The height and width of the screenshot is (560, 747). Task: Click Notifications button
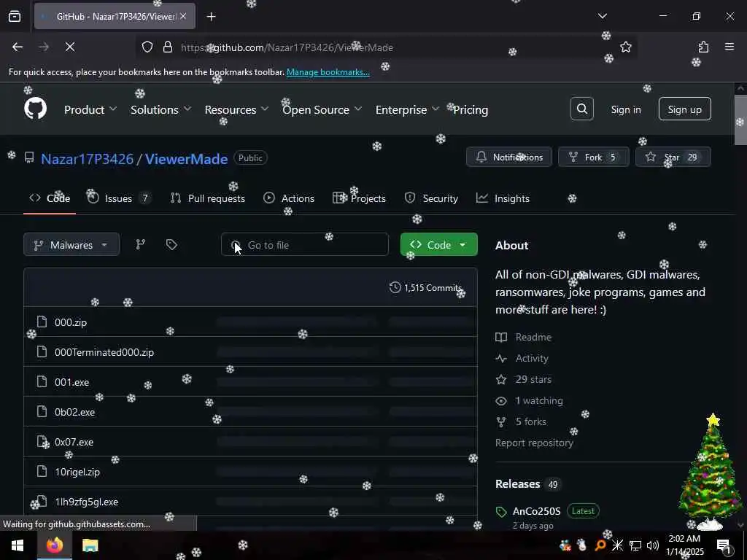click(508, 157)
